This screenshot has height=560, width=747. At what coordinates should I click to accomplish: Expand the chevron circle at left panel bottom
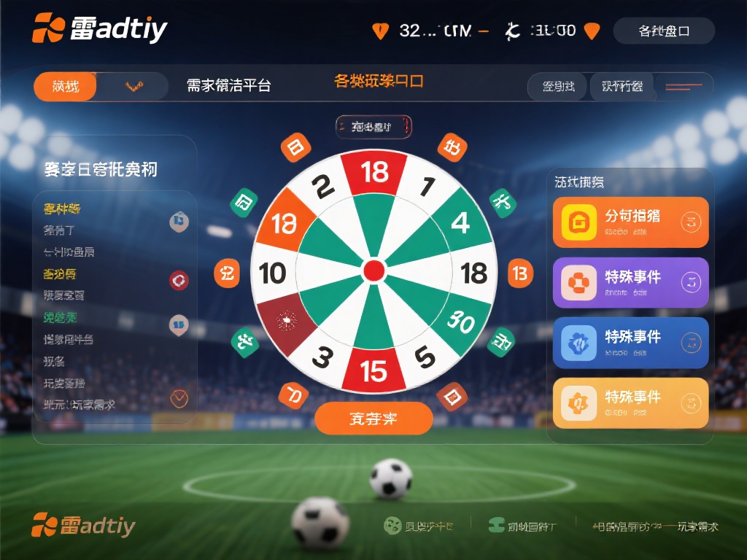pyautogui.click(x=179, y=399)
